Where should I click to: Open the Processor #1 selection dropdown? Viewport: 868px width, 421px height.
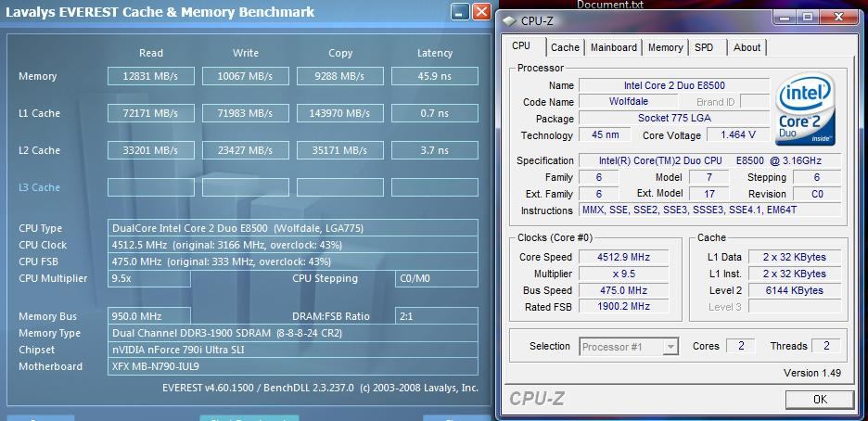pyautogui.click(x=629, y=347)
